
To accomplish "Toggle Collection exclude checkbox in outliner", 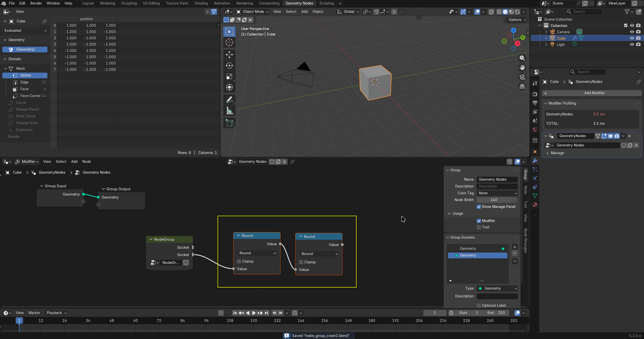I will click(626, 25).
